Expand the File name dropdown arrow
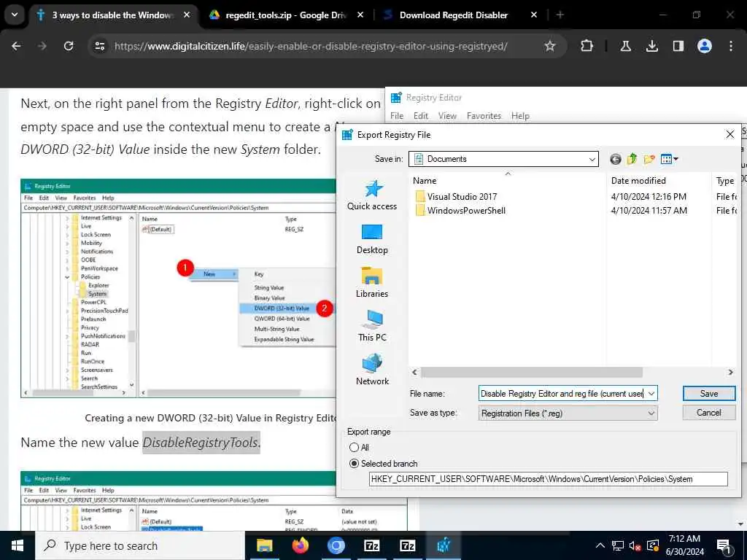The width and height of the screenshot is (747, 560). [651, 394]
